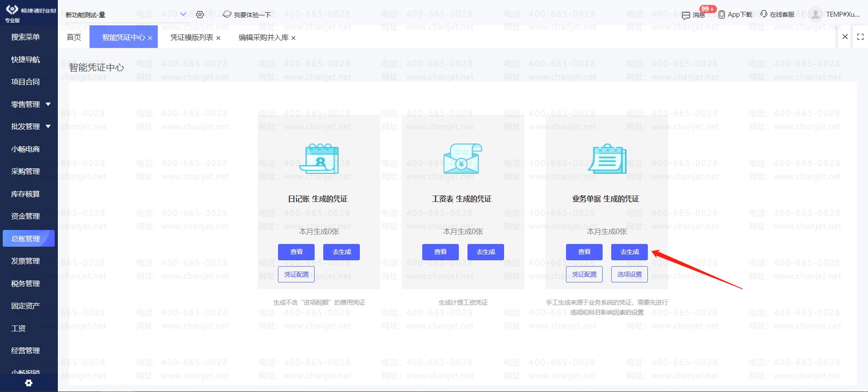The image size is (868, 392).
Task: Switch to 编辑采购并入库 tab
Action: click(264, 38)
